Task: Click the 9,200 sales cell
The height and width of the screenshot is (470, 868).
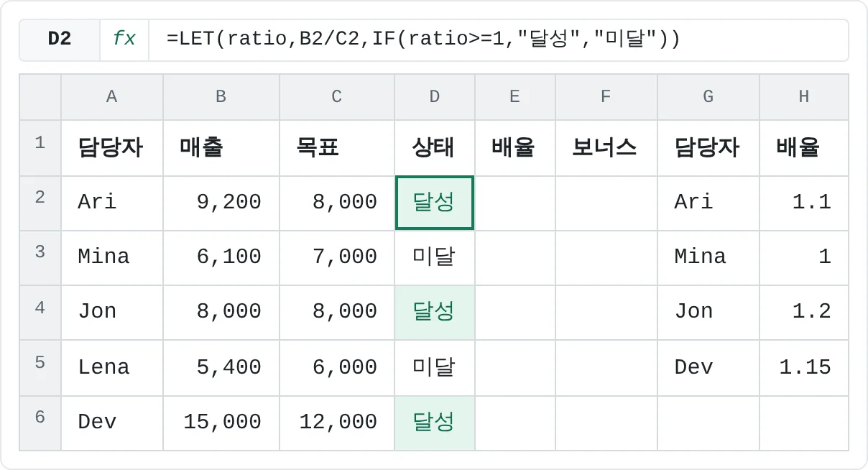Action: tap(221, 203)
